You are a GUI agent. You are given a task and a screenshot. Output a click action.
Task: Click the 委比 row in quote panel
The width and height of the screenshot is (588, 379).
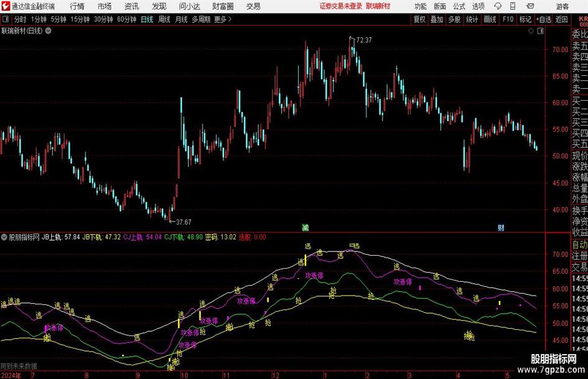(x=579, y=34)
